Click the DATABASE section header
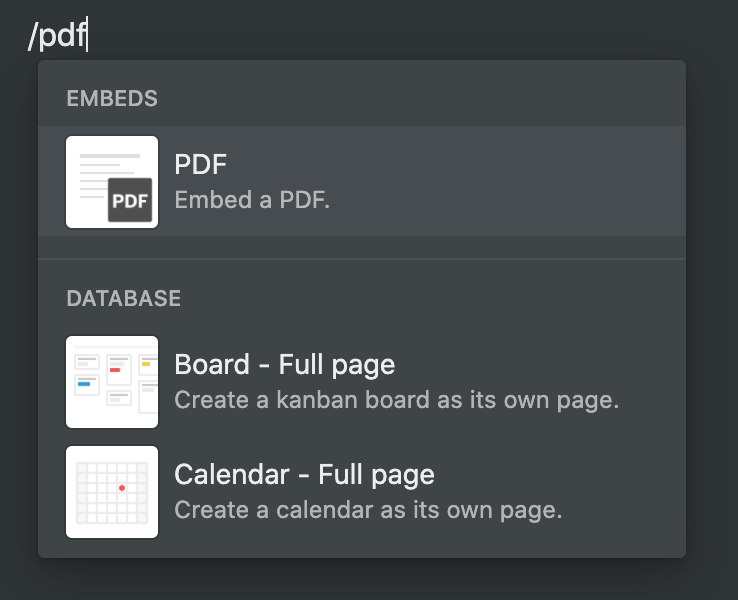Screen dimensions: 738x600 [123, 298]
